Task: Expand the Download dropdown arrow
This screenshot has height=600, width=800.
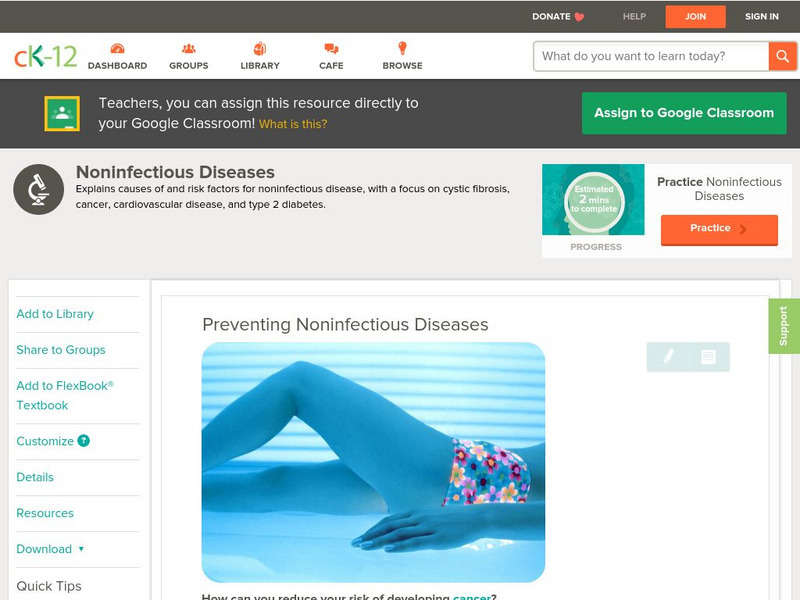Action: point(81,549)
